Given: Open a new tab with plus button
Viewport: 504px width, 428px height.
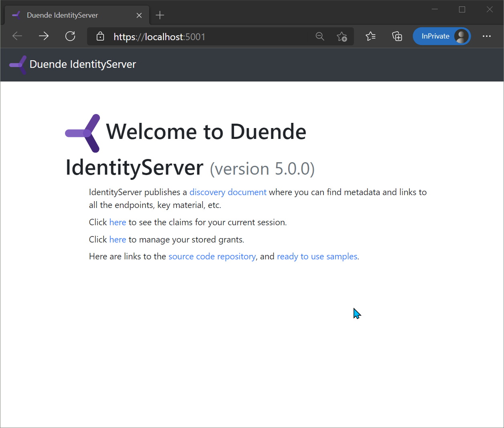Looking at the screenshot, I should click(160, 15).
